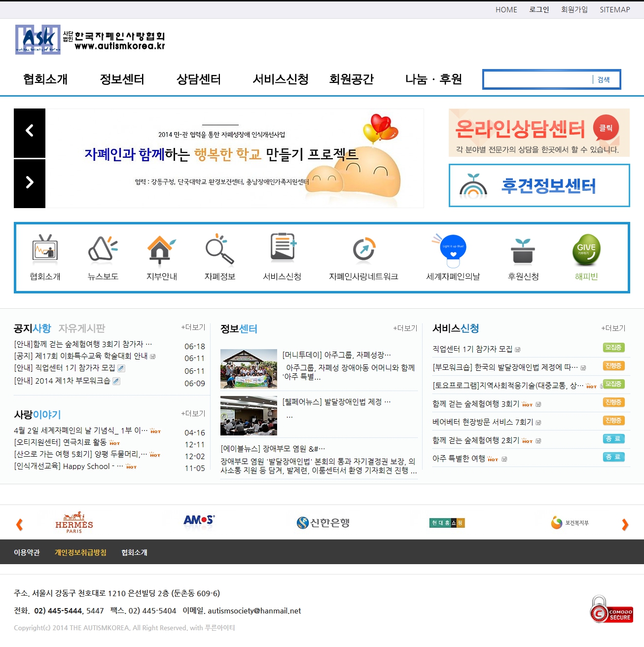The height and width of the screenshot is (647, 644).
Task: Open the green GIVE 해피빈 icon
Action: 586,249
